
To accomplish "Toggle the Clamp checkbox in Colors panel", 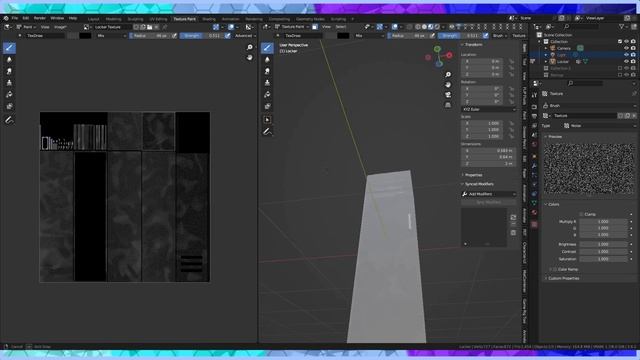I will point(582,214).
